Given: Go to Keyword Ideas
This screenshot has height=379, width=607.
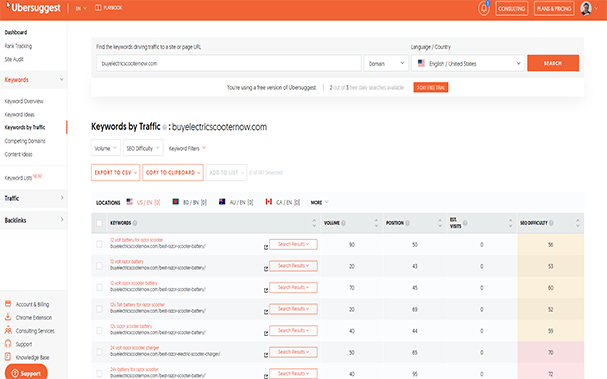Looking at the screenshot, I should tap(19, 114).
